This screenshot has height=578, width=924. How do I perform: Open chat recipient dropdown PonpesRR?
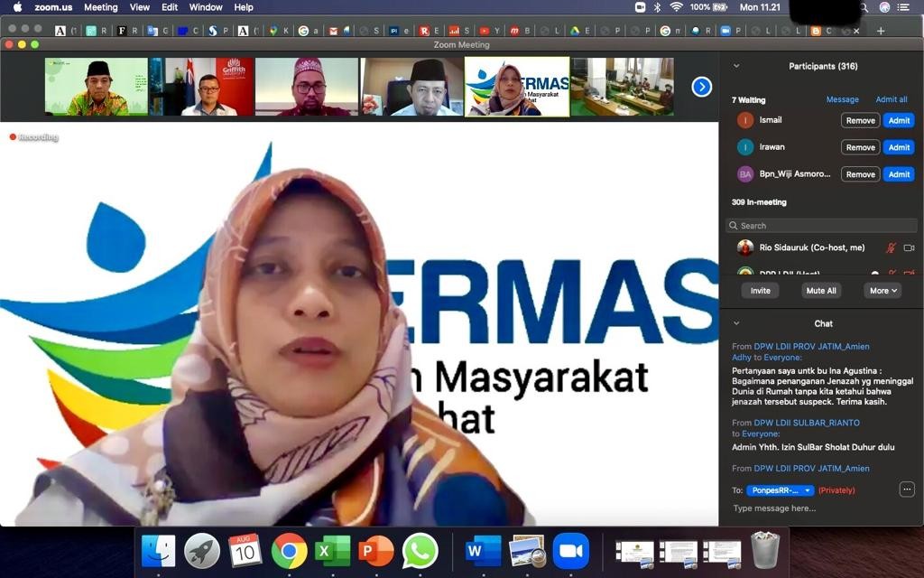[780, 490]
